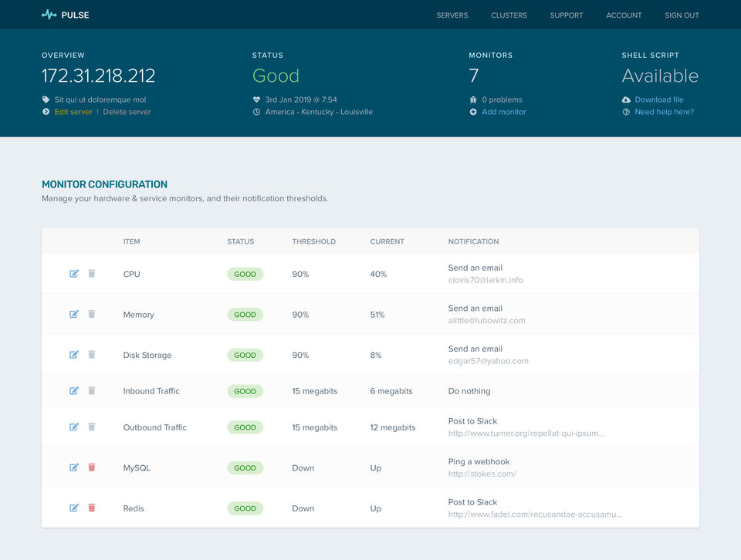The image size is (741, 560).
Task: Click the Need help here? link
Action: coord(665,112)
